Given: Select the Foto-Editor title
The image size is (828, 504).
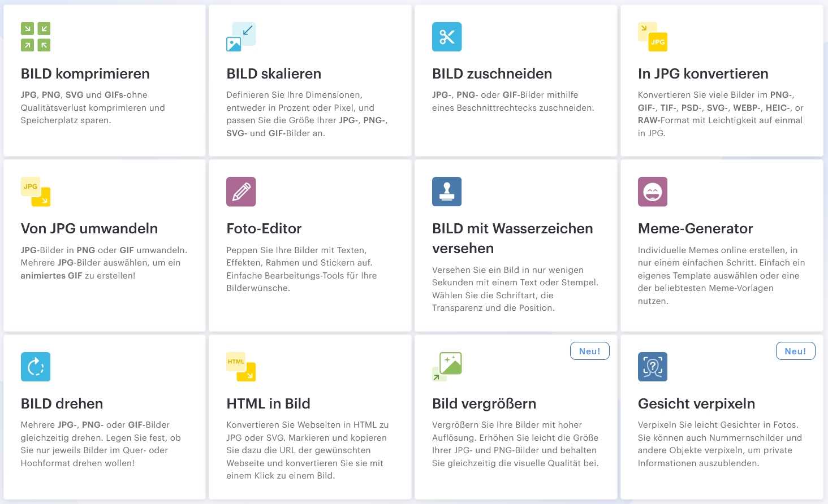Looking at the screenshot, I should [x=264, y=228].
